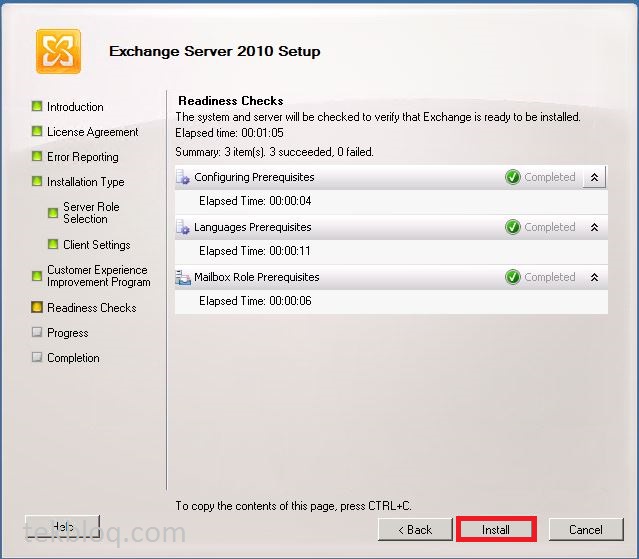
Task: Click the Mailbox Role Prerequisites header text
Action: pyautogui.click(x=257, y=277)
